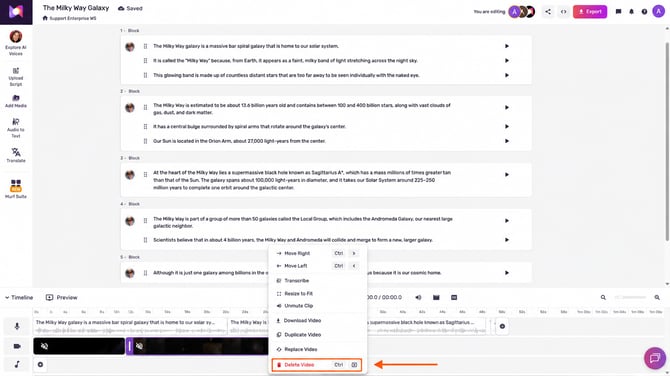Select the first voice clip in timeline
Image resolution: width=670 pixels, height=376 pixels.
130,326
